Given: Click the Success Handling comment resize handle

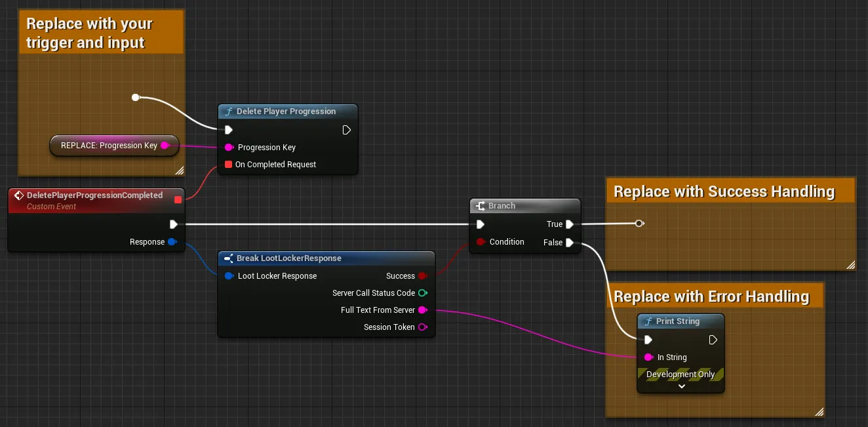Looking at the screenshot, I should coord(850,265).
